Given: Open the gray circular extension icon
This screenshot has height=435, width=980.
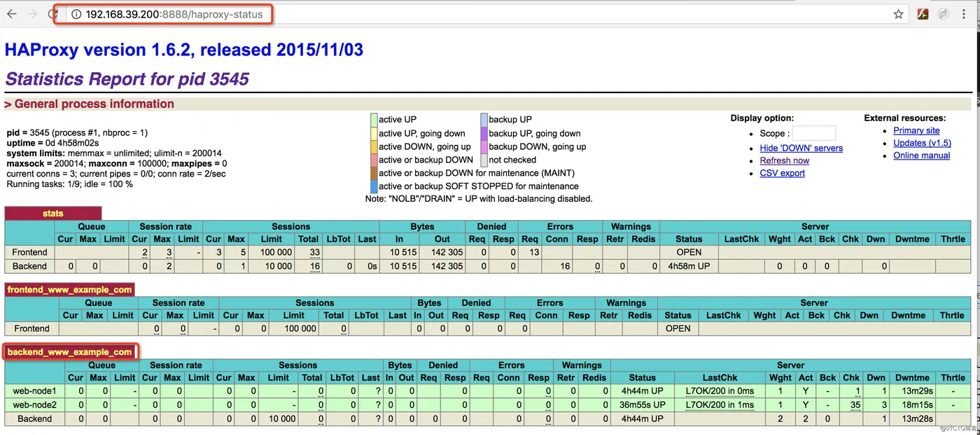Looking at the screenshot, I should [x=943, y=14].
